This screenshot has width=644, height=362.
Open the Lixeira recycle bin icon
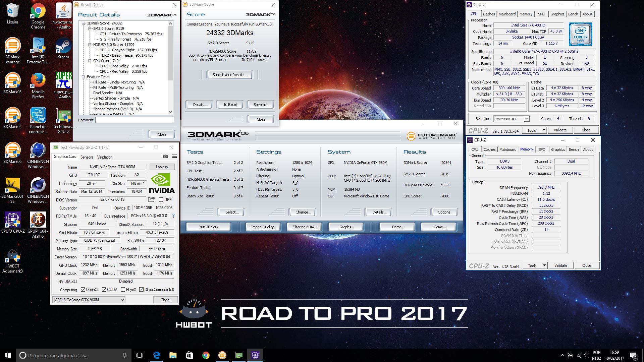[x=12, y=14]
